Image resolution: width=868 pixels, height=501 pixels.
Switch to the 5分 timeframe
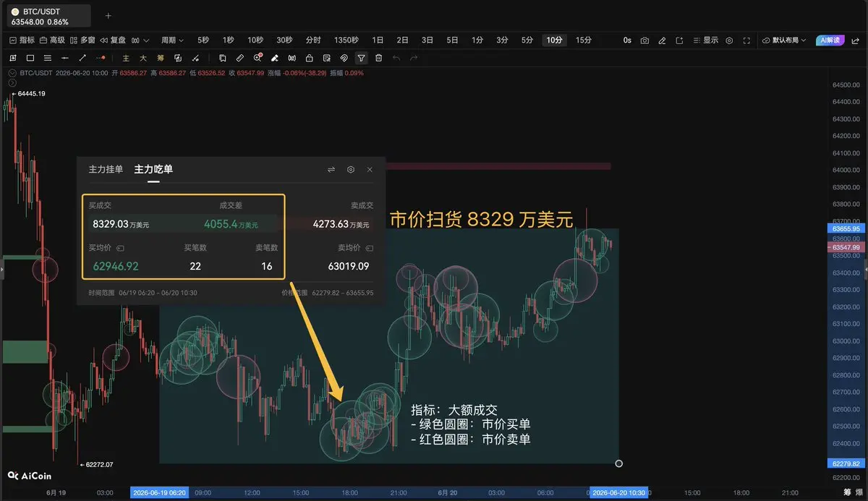pyautogui.click(x=527, y=40)
